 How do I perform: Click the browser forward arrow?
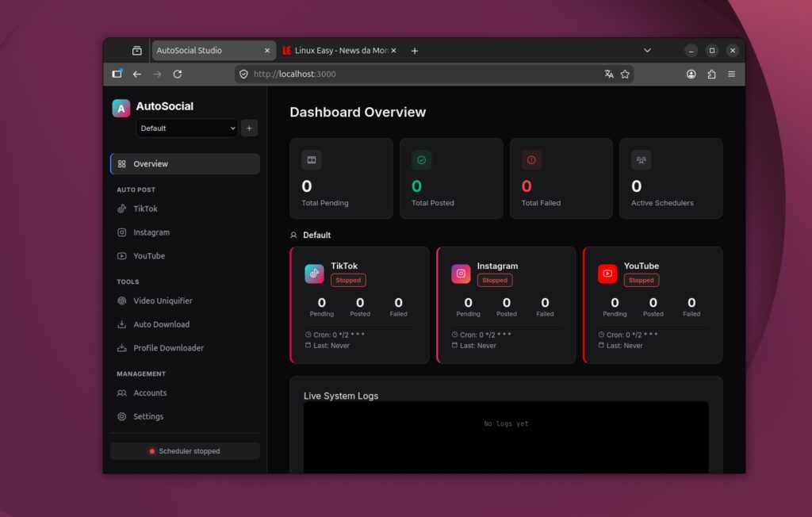[x=157, y=74]
